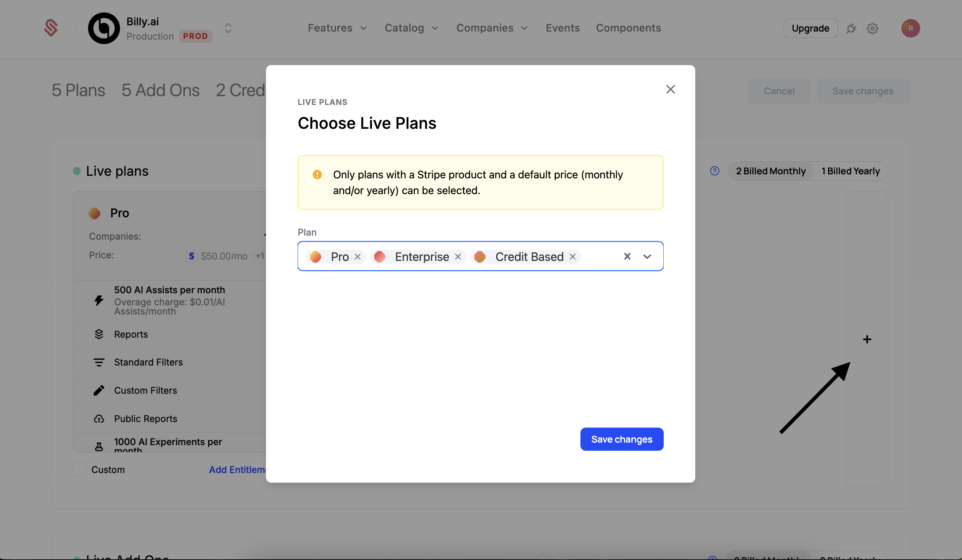Open the settings gear icon
The height and width of the screenshot is (560, 962).
[872, 28]
